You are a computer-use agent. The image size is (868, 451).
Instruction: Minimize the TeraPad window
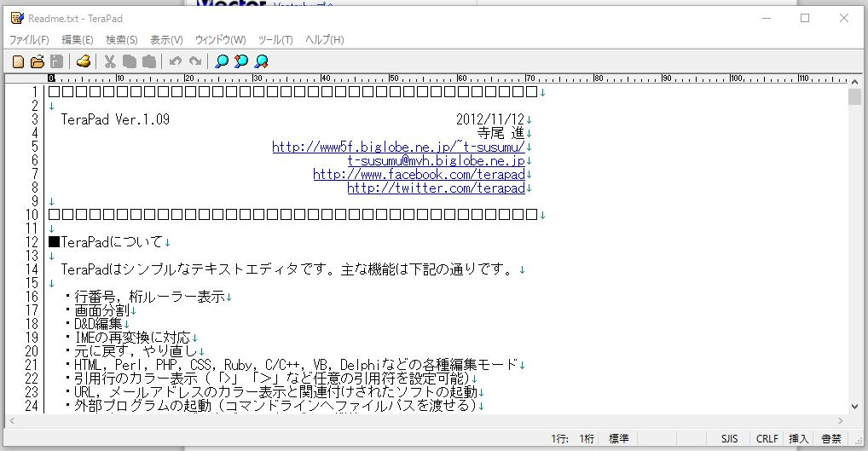[x=767, y=18]
